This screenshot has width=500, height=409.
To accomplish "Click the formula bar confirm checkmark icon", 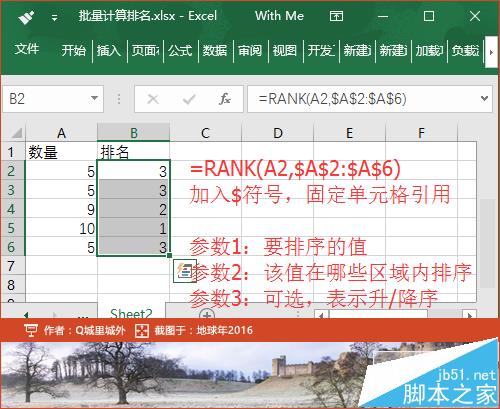I will pyautogui.click(x=189, y=99).
